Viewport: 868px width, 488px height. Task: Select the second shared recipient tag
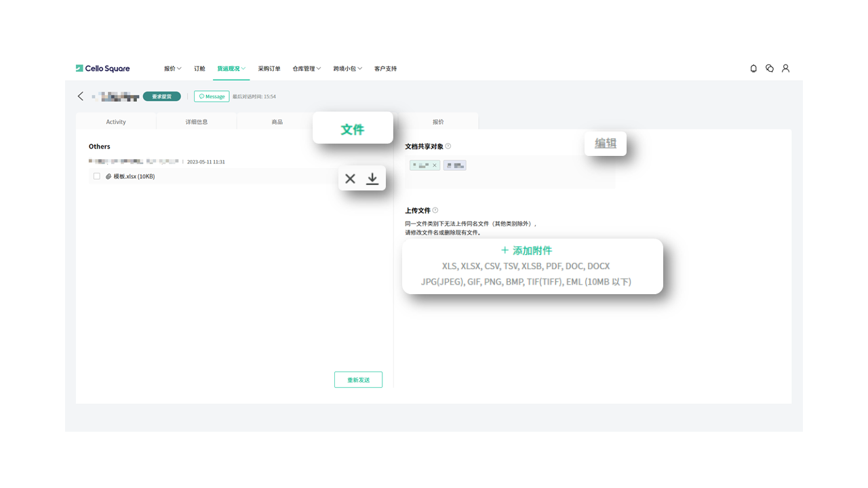click(x=454, y=165)
